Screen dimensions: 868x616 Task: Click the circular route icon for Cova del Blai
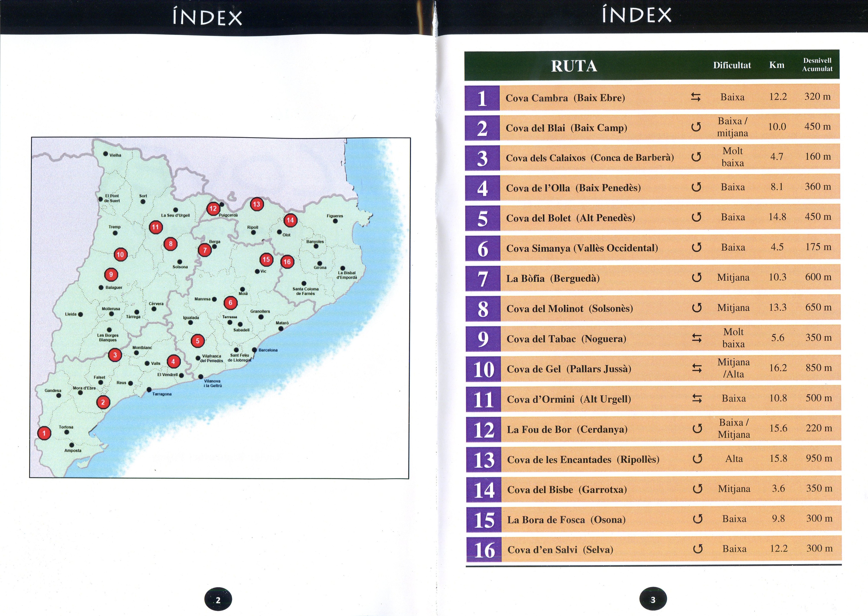click(x=696, y=127)
